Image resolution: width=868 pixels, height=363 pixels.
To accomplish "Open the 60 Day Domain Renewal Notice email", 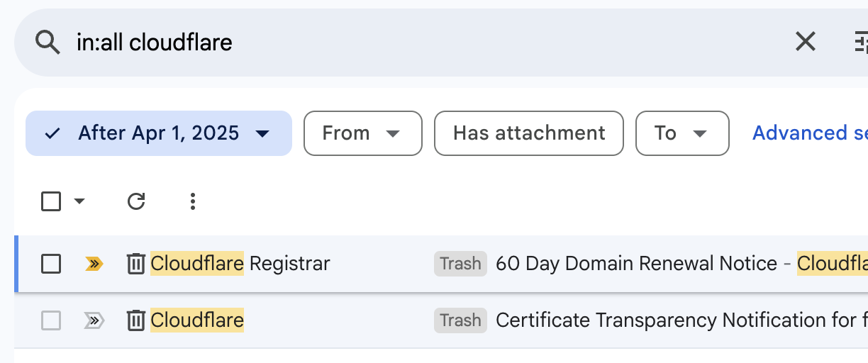I will tap(636, 264).
